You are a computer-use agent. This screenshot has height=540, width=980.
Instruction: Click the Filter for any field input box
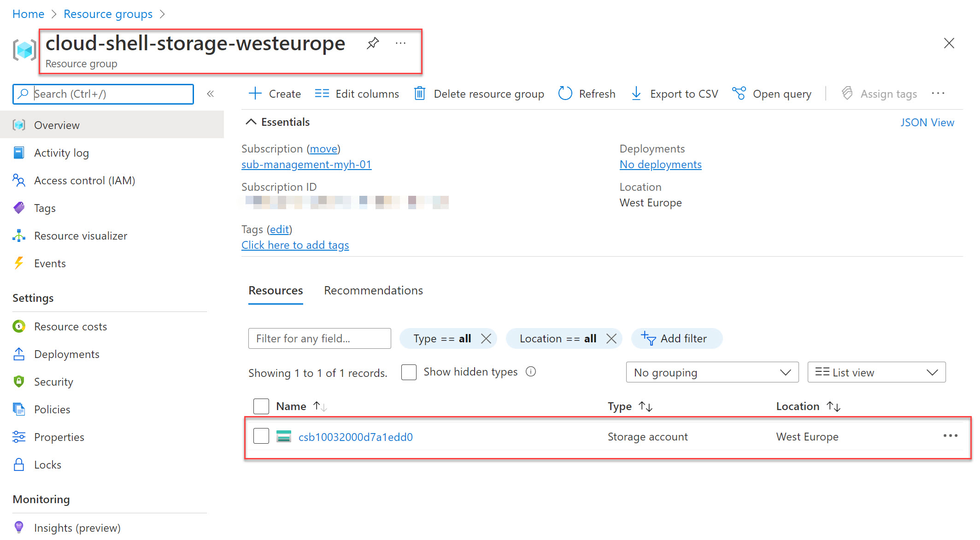click(319, 338)
